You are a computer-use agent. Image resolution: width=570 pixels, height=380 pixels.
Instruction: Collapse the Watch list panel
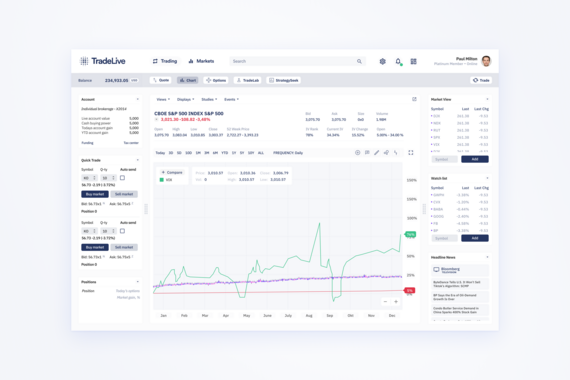(x=487, y=178)
